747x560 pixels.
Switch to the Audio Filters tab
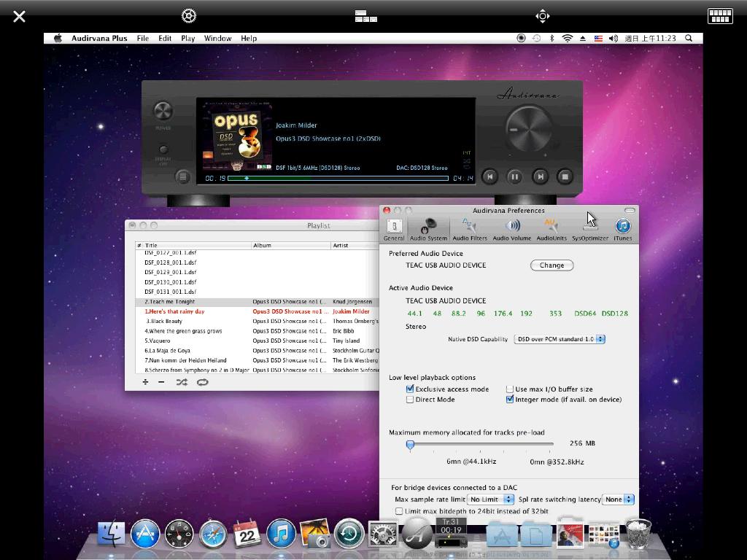click(470, 230)
